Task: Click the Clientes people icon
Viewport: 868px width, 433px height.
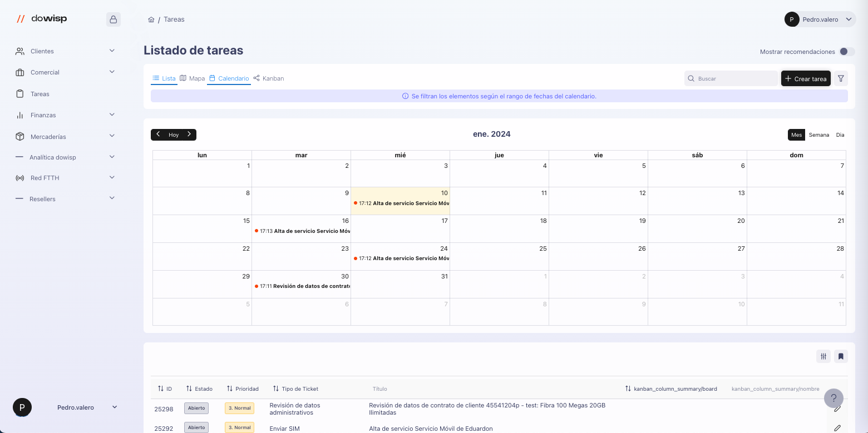Action: coord(20,51)
